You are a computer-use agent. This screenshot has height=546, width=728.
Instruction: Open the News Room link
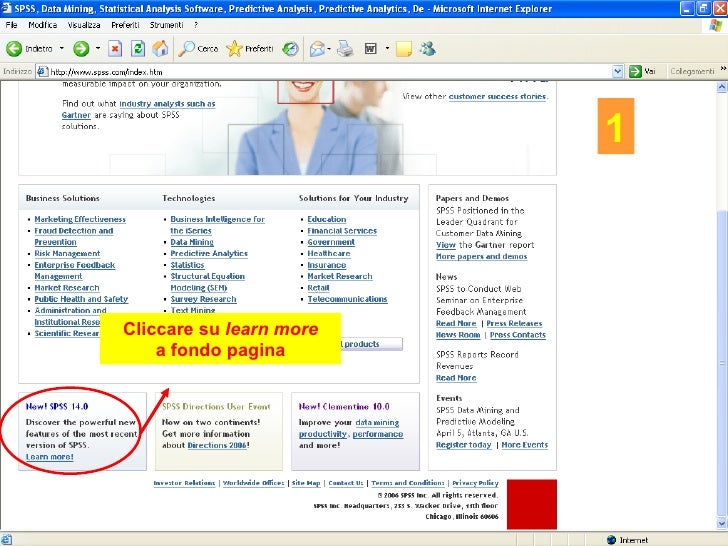[458, 335]
